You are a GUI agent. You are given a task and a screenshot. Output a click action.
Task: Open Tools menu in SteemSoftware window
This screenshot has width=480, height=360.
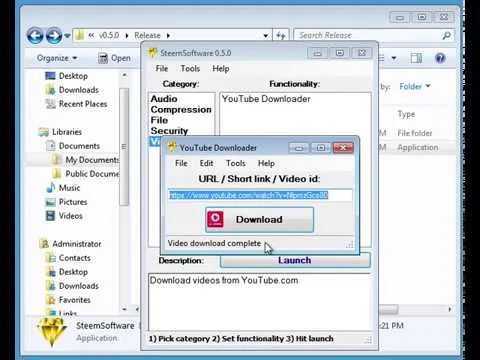point(190,69)
